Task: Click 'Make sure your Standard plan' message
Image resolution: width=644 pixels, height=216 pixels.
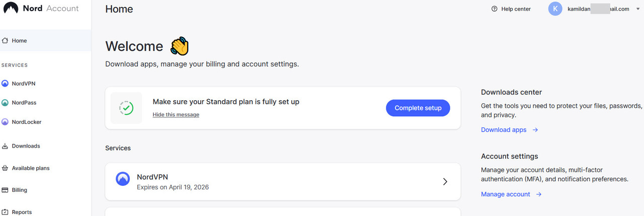Action: pyautogui.click(x=226, y=102)
